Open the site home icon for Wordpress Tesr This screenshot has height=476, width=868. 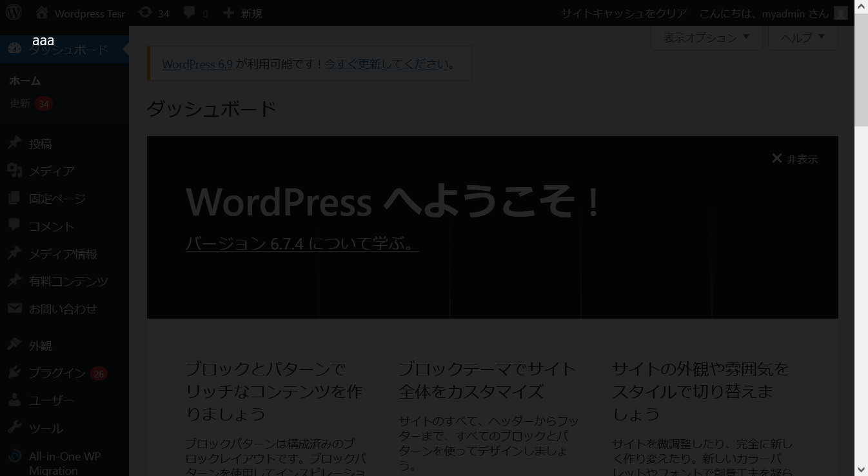(x=42, y=13)
